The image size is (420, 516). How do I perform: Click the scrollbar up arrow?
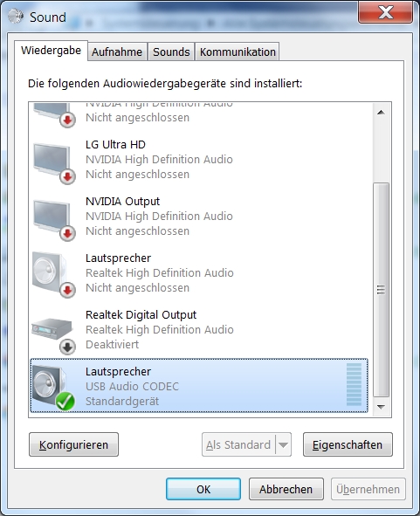click(382, 113)
